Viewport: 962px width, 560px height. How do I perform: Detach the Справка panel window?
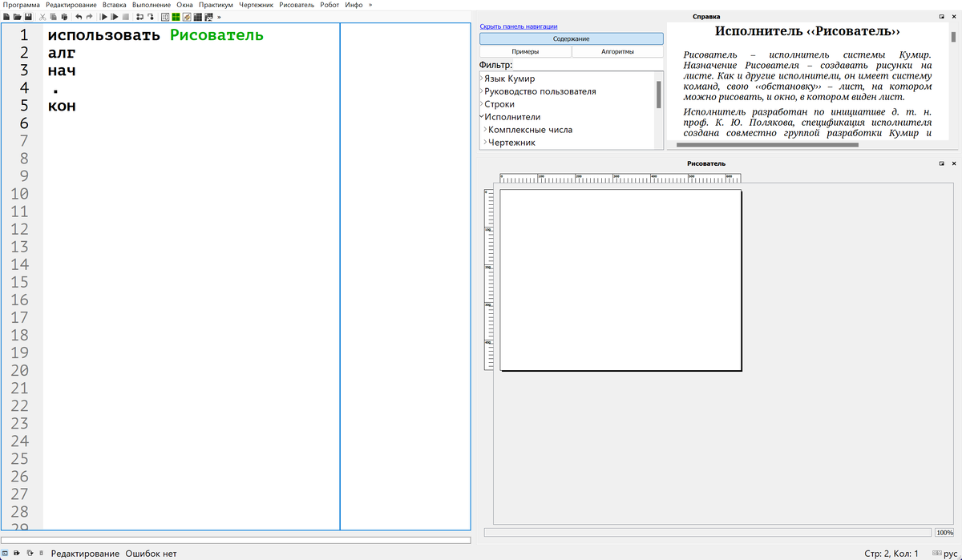click(x=942, y=16)
